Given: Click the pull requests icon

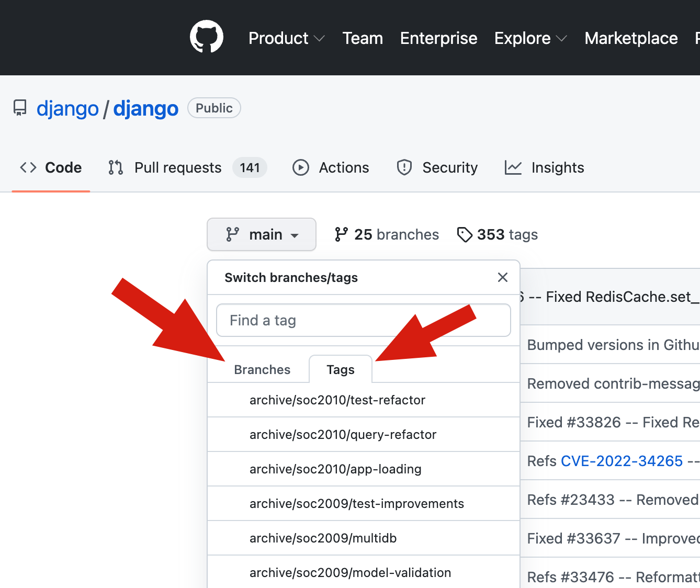Looking at the screenshot, I should [x=116, y=167].
